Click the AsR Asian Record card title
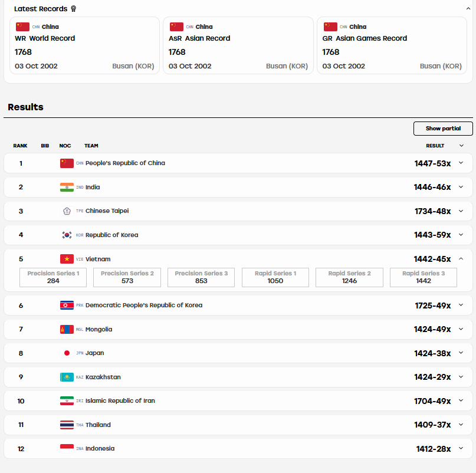This screenshot has height=473, width=476. pyautogui.click(x=199, y=38)
